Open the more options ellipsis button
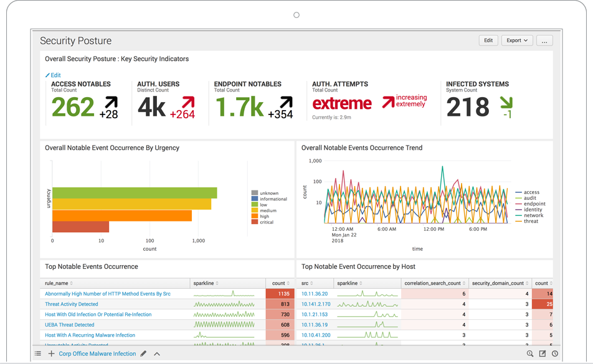 tap(544, 40)
